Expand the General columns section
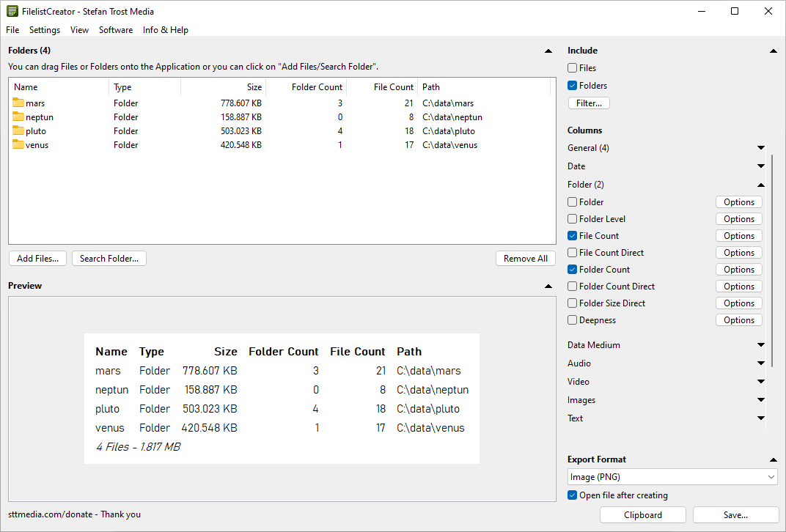 pyautogui.click(x=760, y=147)
